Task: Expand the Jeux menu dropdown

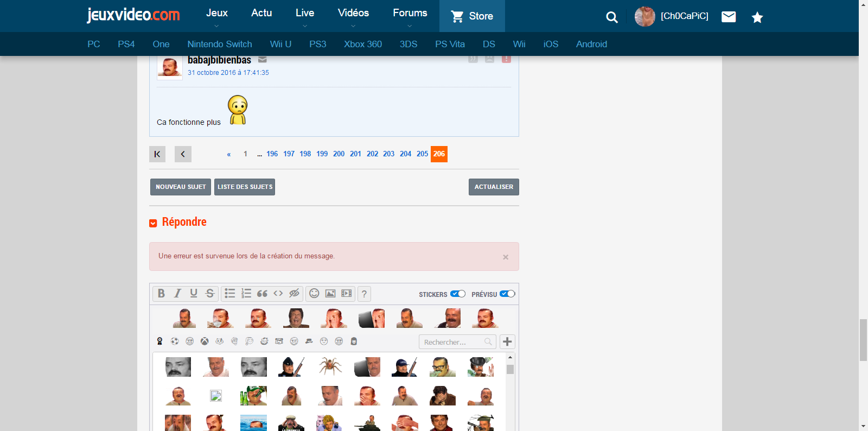Action: [x=216, y=16]
